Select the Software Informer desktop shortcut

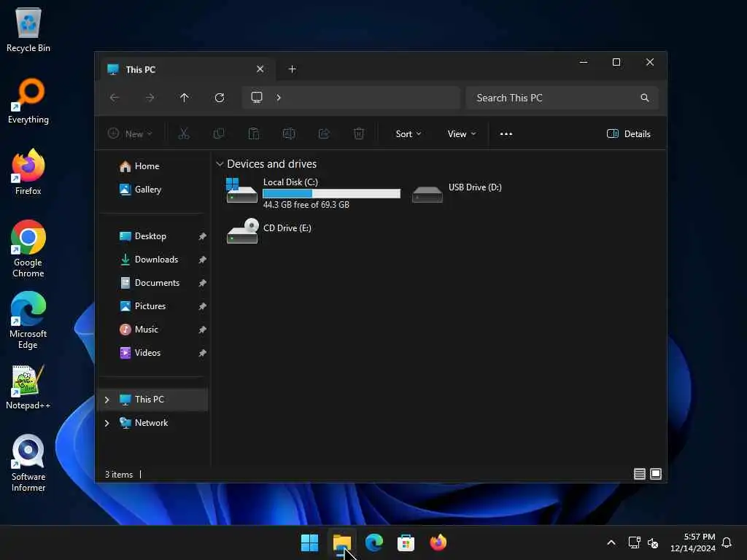pos(28,463)
